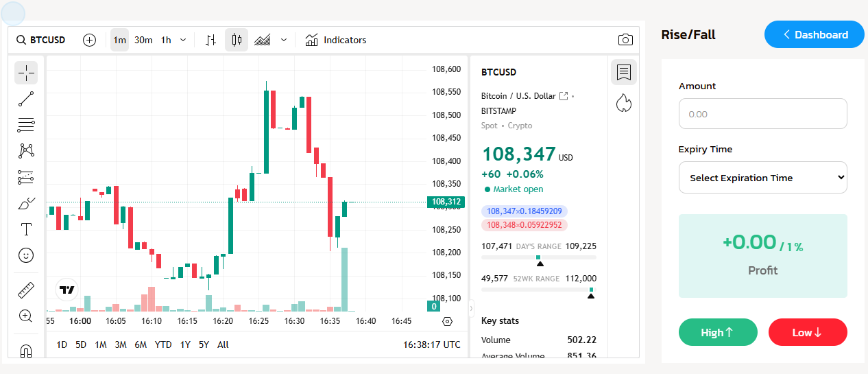This screenshot has width=868, height=374.
Task: Switch to the 30m timeframe
Action: point(143,40)
